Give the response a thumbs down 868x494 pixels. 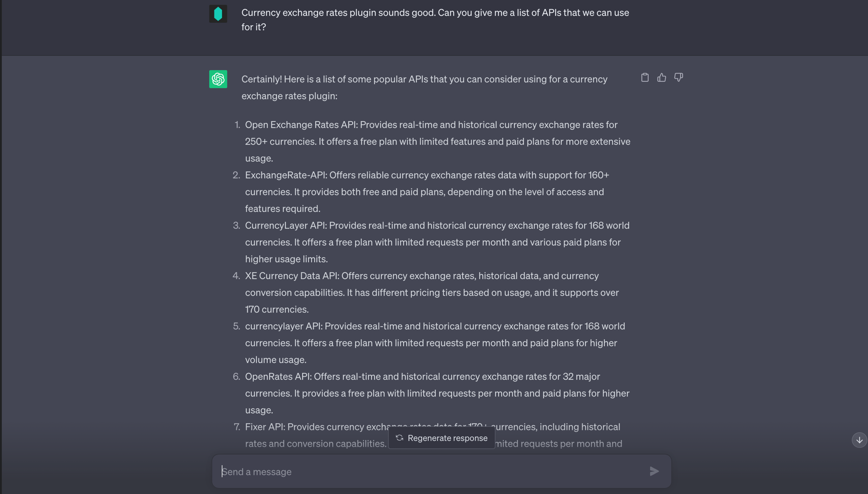pos(679,78)
